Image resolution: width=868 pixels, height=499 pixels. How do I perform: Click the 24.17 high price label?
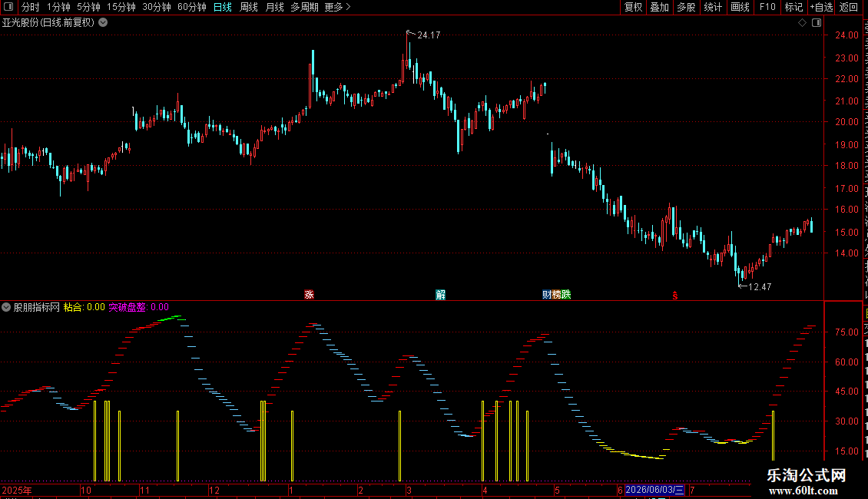[x=429, y=35]
